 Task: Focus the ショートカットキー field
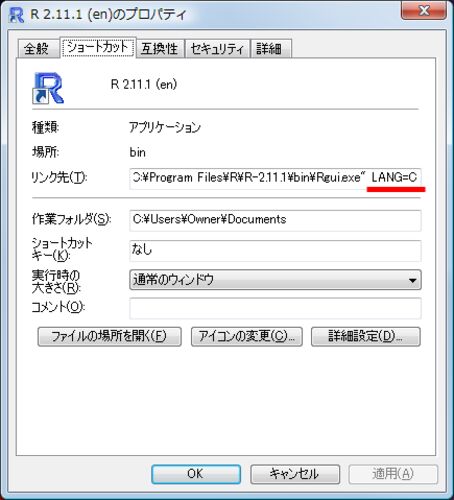pos(275,250)
